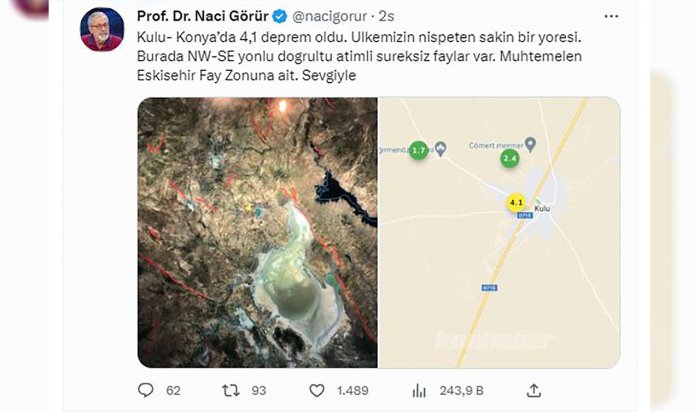Open the satellite fault map image

click(x=258, y=233)
